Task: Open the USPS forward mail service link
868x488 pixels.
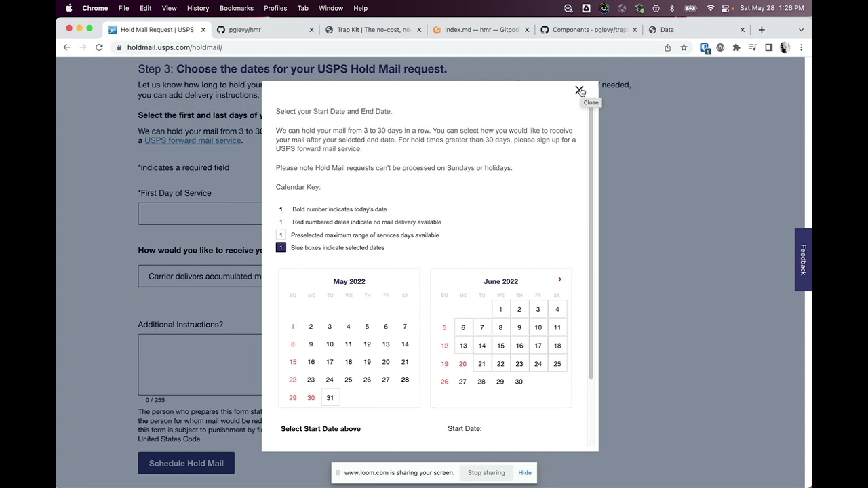Action: (193, 140)
